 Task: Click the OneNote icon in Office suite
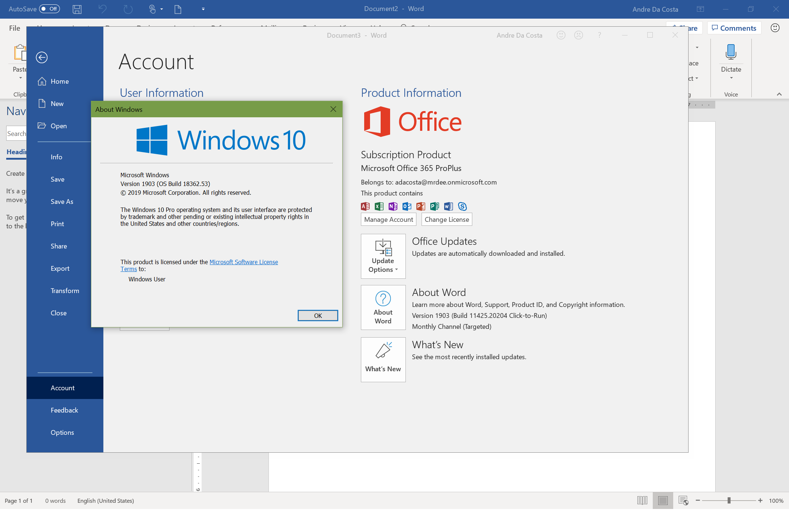coord(392,206)
